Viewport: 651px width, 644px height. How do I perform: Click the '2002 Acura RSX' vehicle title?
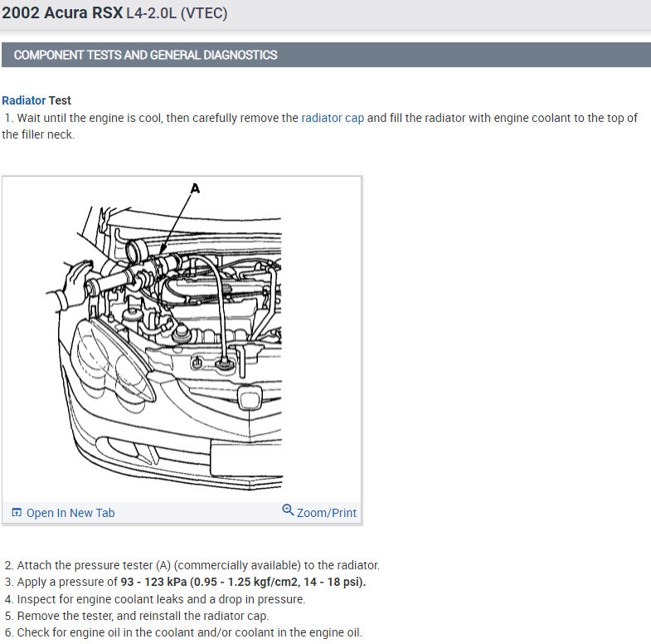[x=62, y=13]
